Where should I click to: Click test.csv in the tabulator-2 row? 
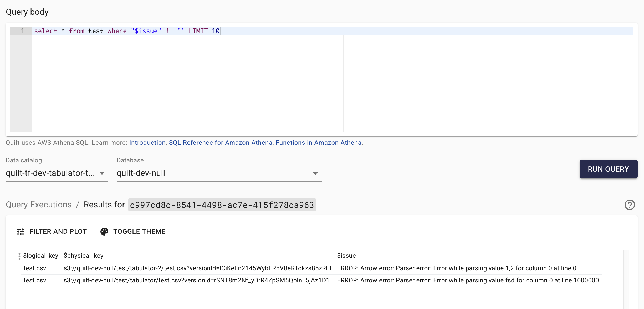click(x=35, y=268)
